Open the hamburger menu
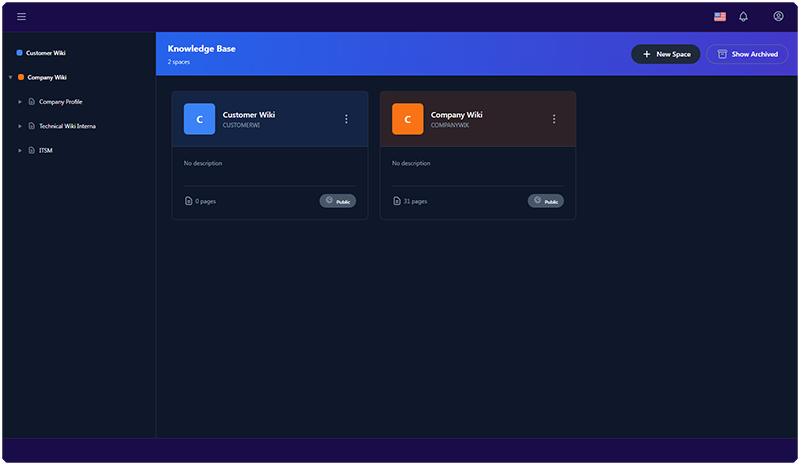The image size is (800, 465). [22, 16]
